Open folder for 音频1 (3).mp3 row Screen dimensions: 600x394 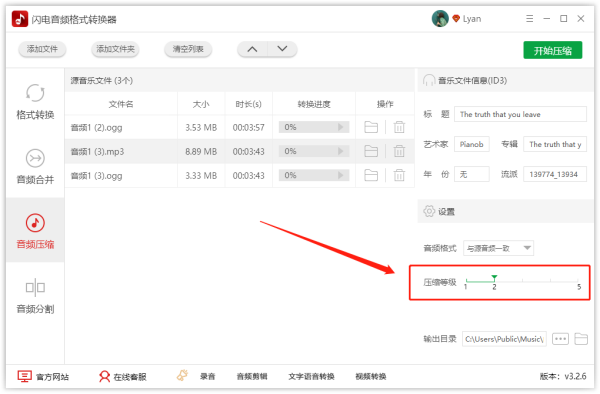tap(371, 151)
